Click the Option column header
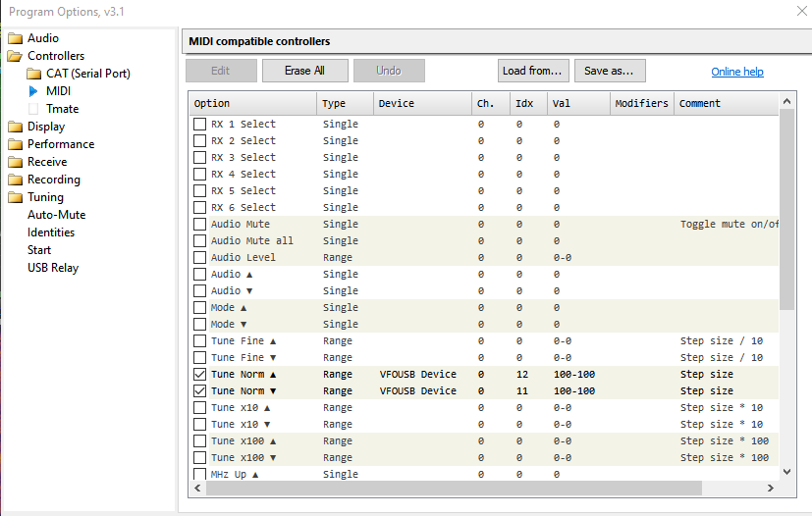Image resolution: width=812 pixels, height=516 pixels. tap(252, 103)
